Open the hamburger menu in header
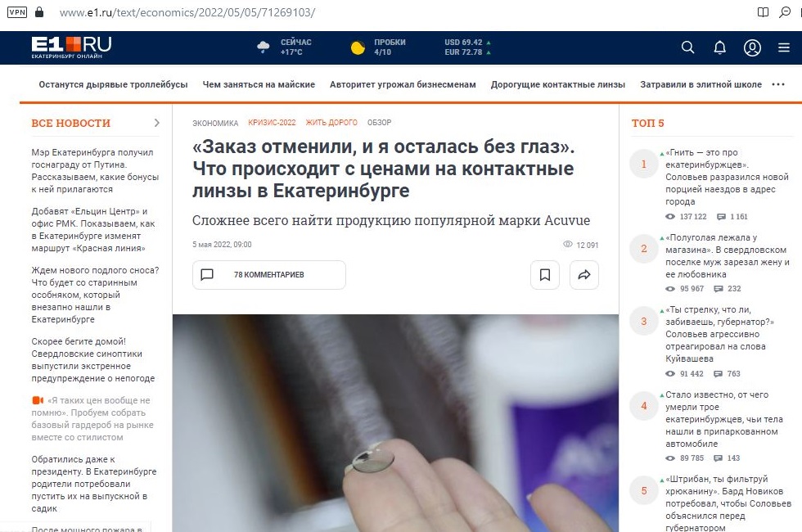 784,47
